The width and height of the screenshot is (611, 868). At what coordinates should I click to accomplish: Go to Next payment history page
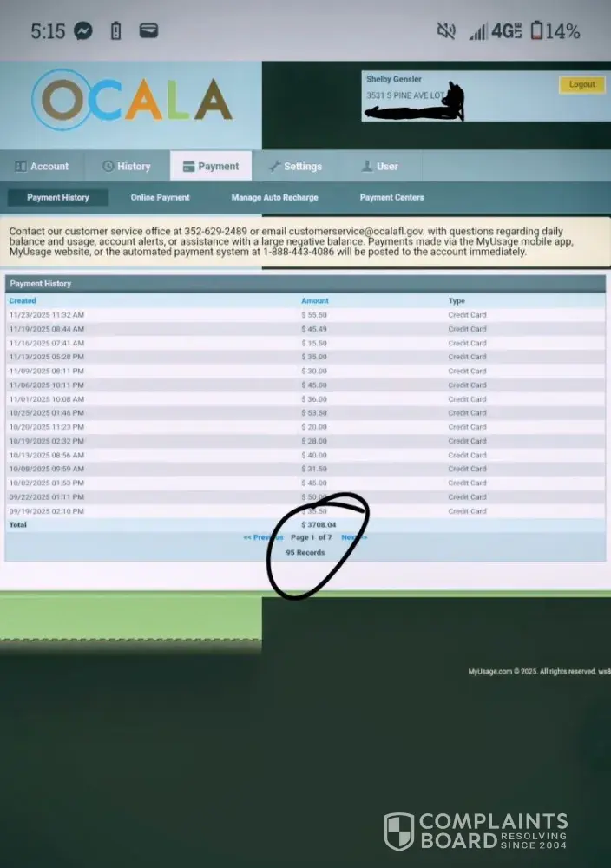click(354, 537)
